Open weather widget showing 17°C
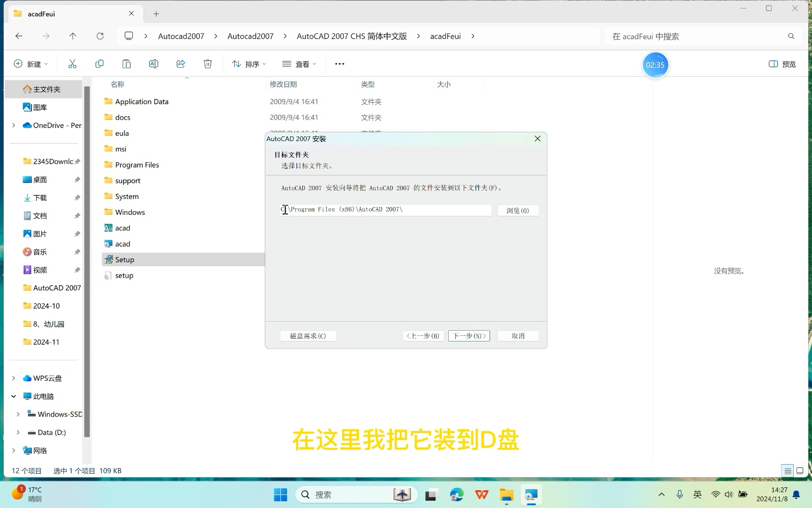Image resolution: width=812 pixels, height=508 pixels. [x=28, y=494]
